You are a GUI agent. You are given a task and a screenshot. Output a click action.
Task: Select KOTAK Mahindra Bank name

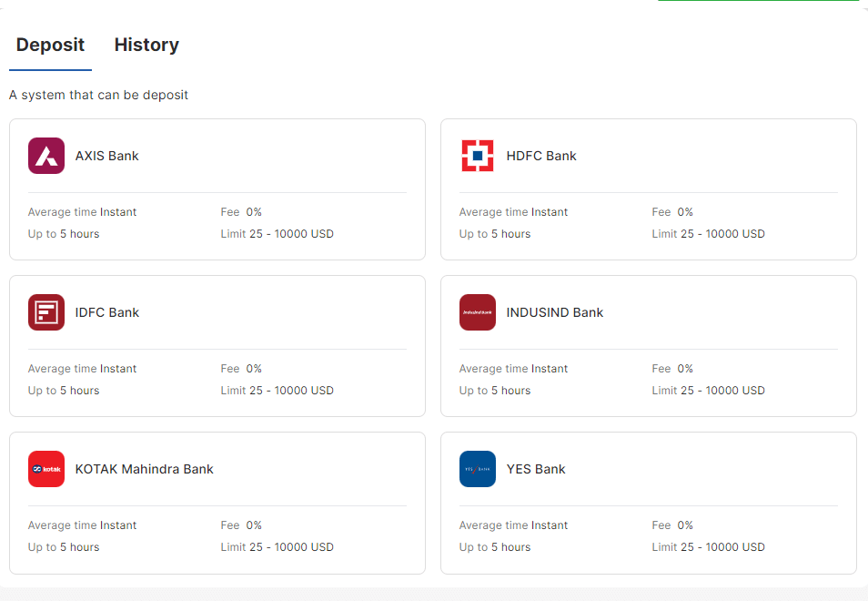coord(145,470)
